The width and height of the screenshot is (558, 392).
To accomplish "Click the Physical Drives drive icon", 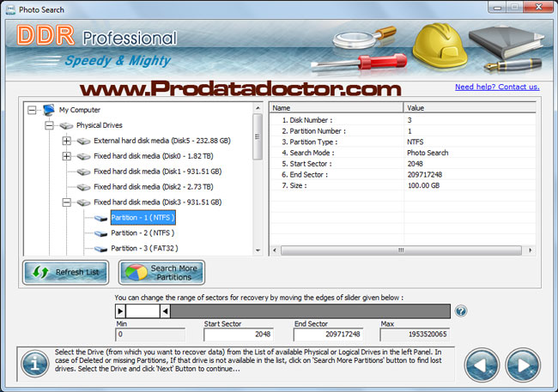I will 66,125.
